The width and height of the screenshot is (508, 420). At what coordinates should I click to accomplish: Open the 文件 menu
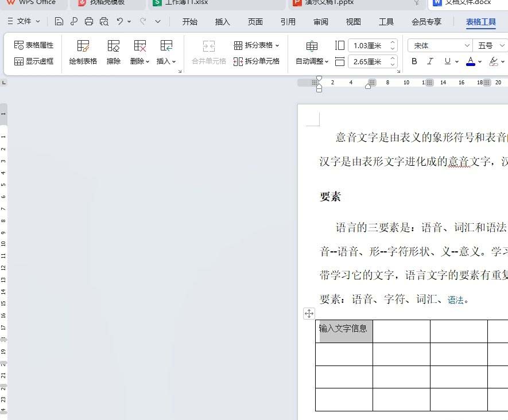coord(24,21)
